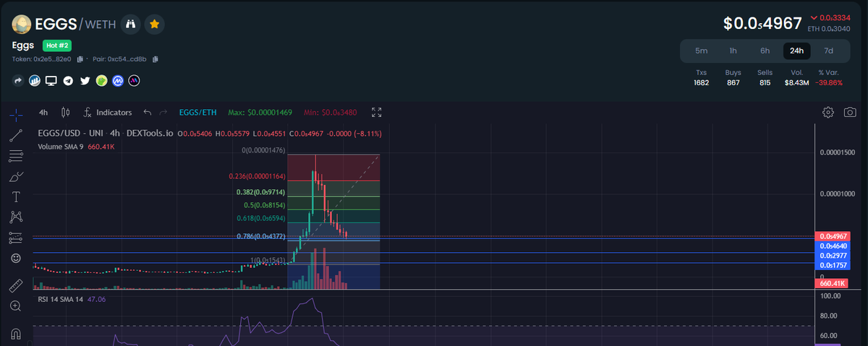The width and height of the screenshot is (868, 346).
Task: Switch the chart pair via EGGS/ETH
Action: point(197,113)
